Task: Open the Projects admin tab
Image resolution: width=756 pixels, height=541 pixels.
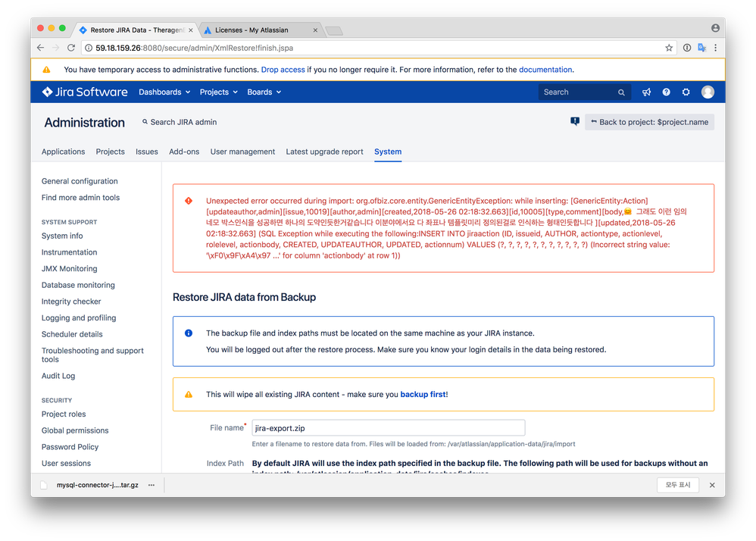Action: 110,152
